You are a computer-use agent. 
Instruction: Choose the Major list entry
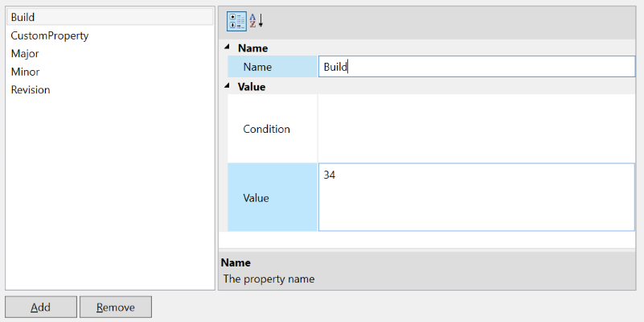[25, 54]
